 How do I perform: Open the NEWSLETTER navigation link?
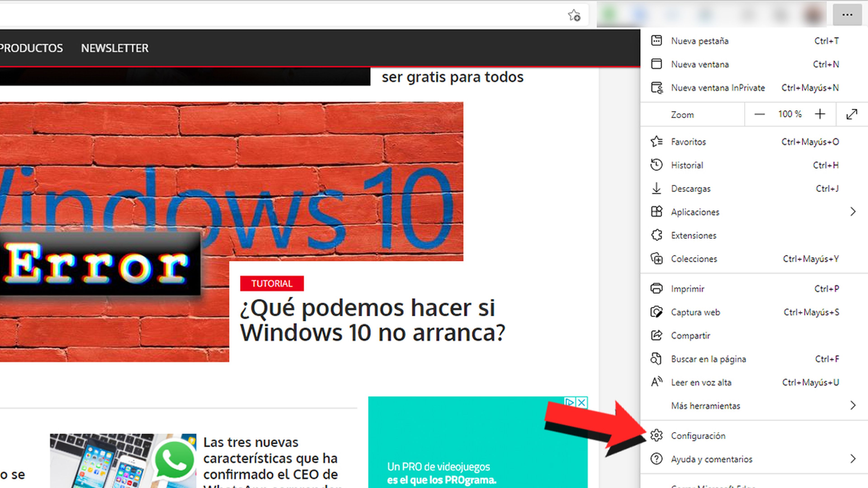[115, 48]
